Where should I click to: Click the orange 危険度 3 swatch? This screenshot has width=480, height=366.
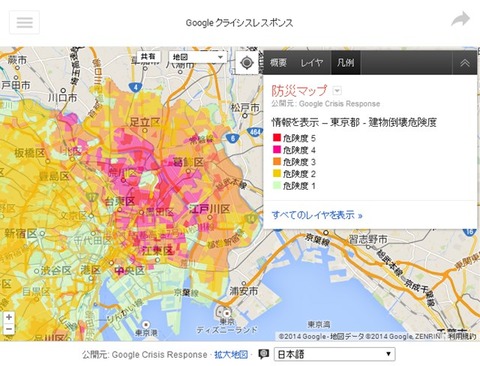277,161
